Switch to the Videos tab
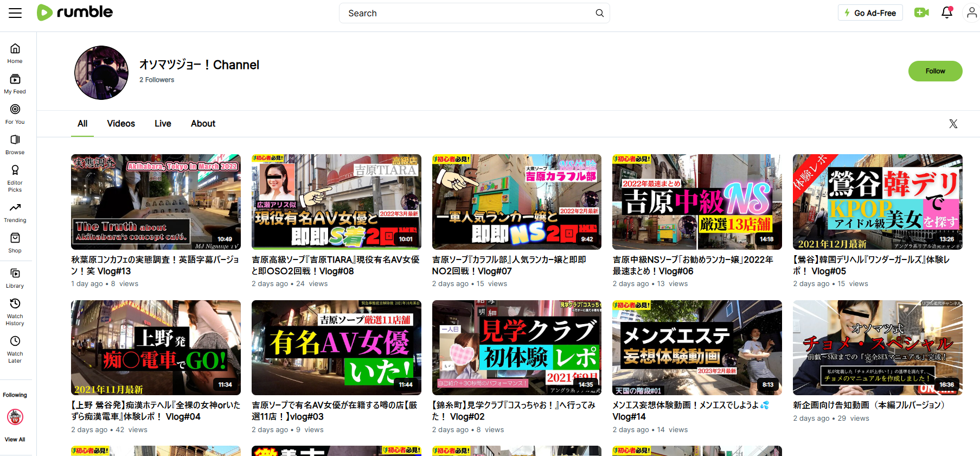980x456 pixels. click(121, 124)
